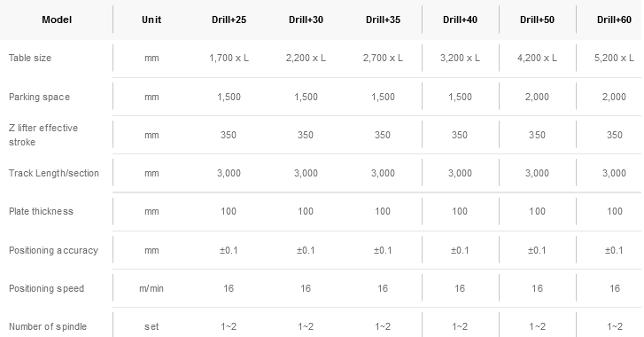Select Z lifter effective stroke label

click(x=43, y=135)
